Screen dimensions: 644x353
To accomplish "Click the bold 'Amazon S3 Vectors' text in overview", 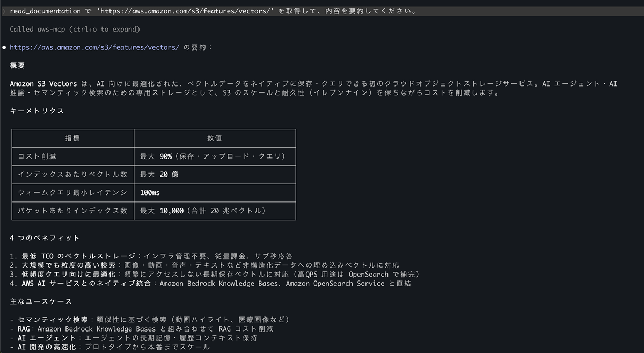I will coord(43,84).
